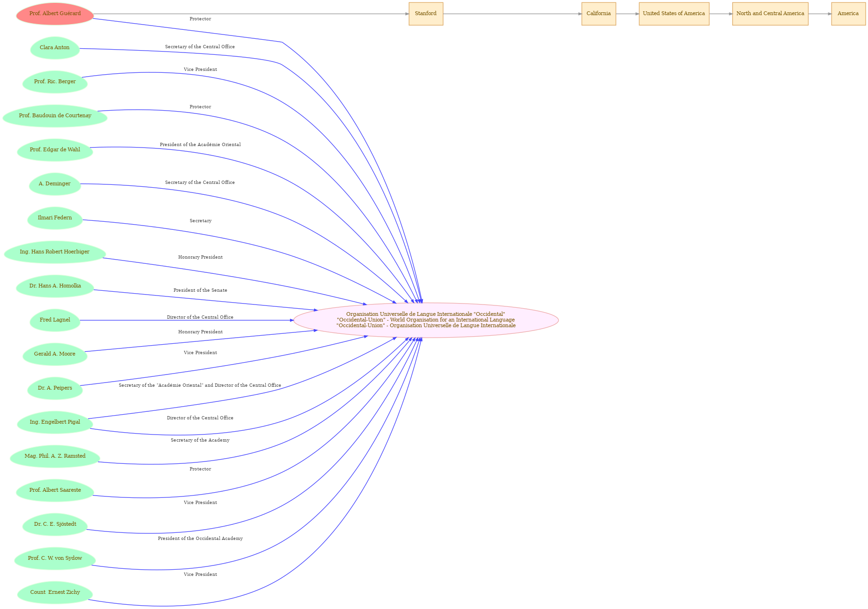Click the Ilmari Federn node
This screenshot has height=609, width=868.
click(x=55, y=218)
